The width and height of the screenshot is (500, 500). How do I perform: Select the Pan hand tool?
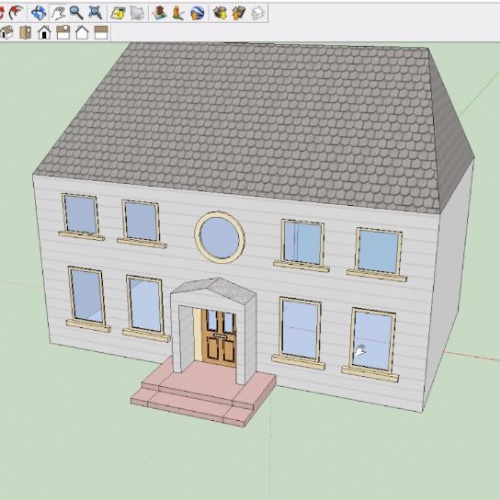pos(58,13)
